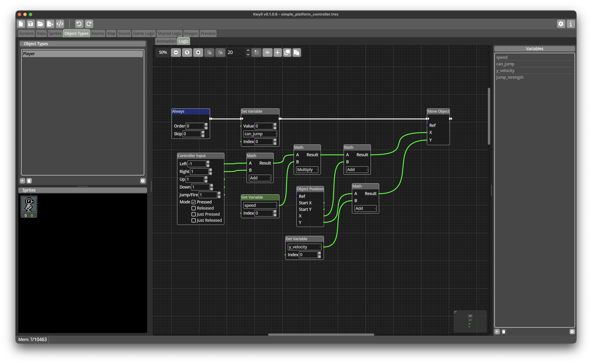Click the snap distance stepper arrows
Screen dimensions: 592x364
pyautogui.click(x=248, y=53)
